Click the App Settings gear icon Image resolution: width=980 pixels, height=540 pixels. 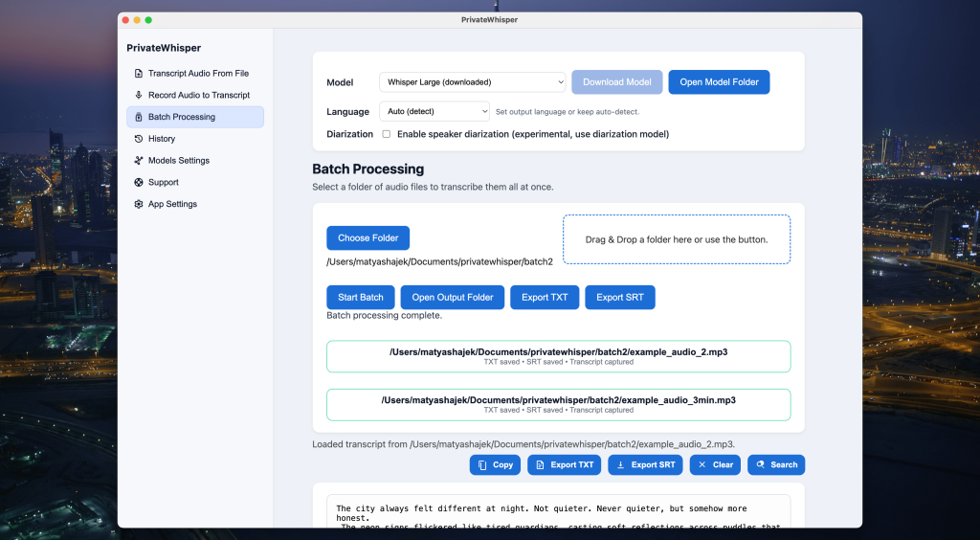coord(139,205)
